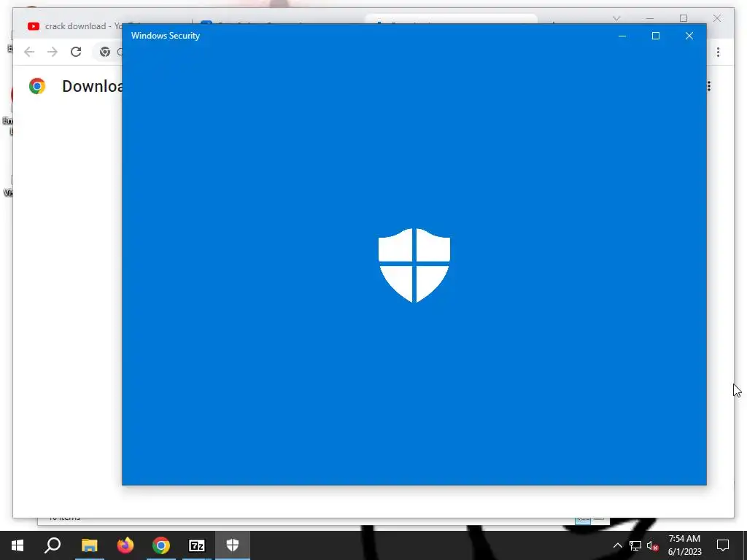Viewport: 747px width, 560px height.
Task: Click the site info icon in address bar
Action: 105,52
